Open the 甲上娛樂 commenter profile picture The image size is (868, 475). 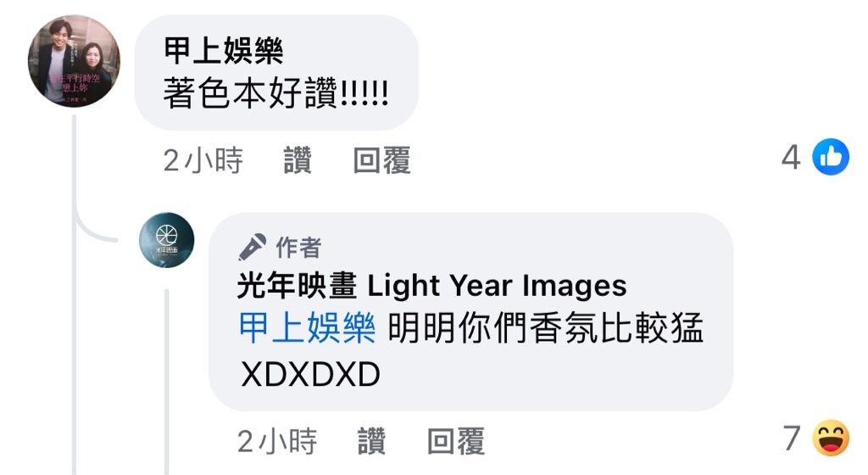(x=75, y=61)
